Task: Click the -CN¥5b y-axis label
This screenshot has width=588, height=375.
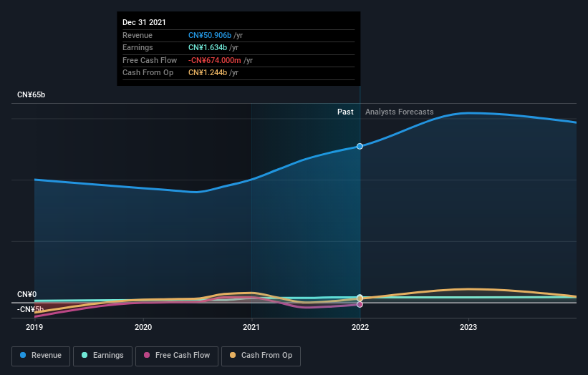Action: point(30,309)
